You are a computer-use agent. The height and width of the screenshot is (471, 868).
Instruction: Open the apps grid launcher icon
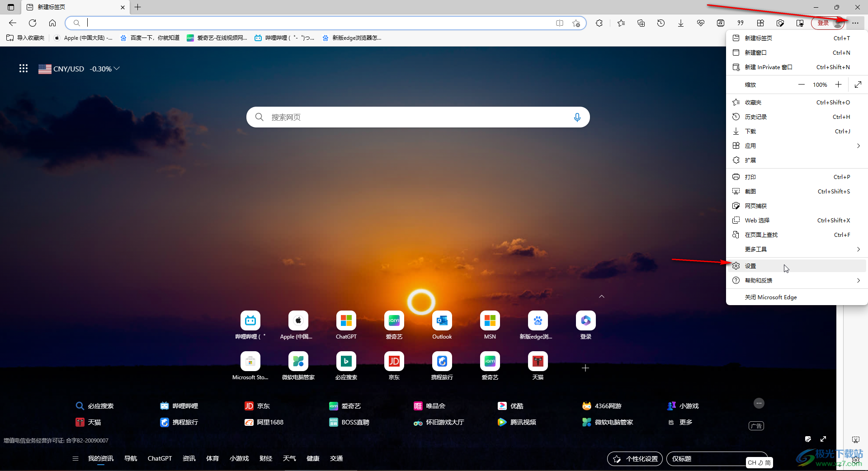tap(24, 68)
